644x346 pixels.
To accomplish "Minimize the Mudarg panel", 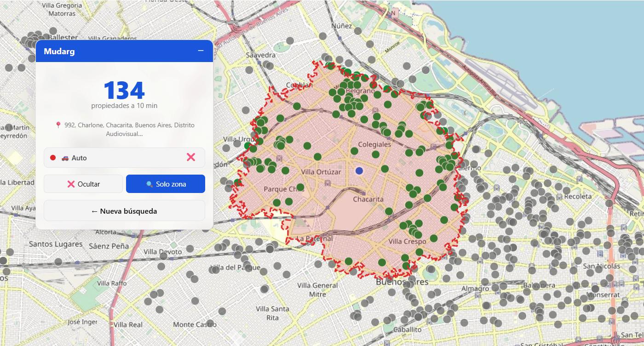I will pos(201,51).
